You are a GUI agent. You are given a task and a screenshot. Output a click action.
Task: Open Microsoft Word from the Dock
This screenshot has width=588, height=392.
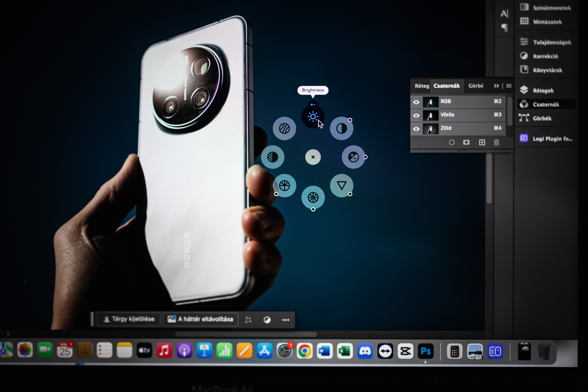click(324, 351)
